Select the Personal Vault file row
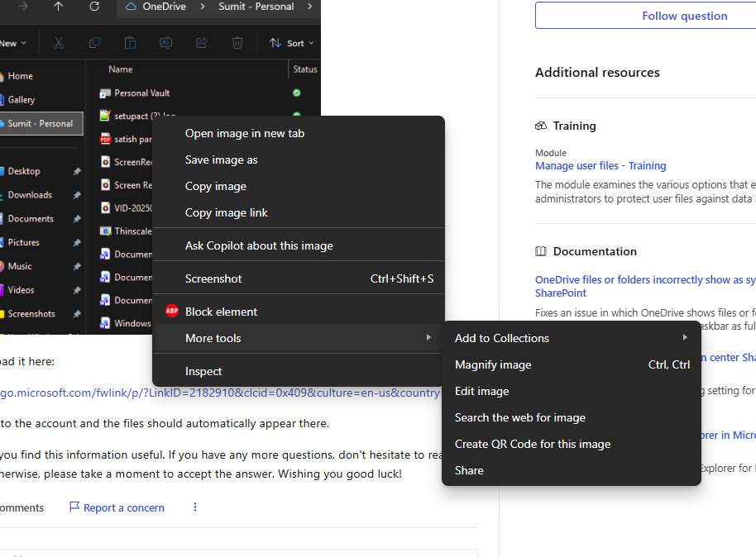The image size is (756, 557). (x=203, y=93)
